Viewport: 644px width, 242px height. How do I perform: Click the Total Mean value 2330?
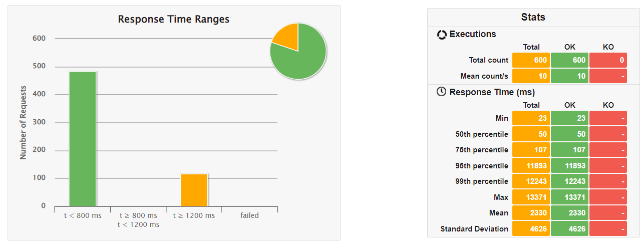531,213
